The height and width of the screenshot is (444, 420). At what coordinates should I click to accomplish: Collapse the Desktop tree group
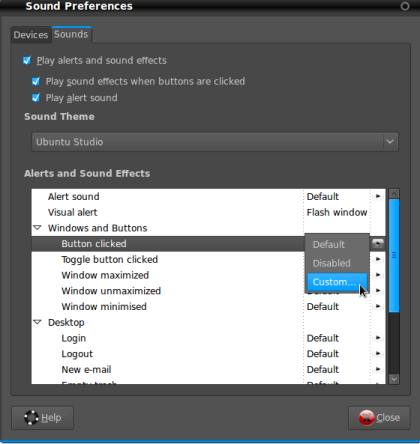(x=38, y=322)
